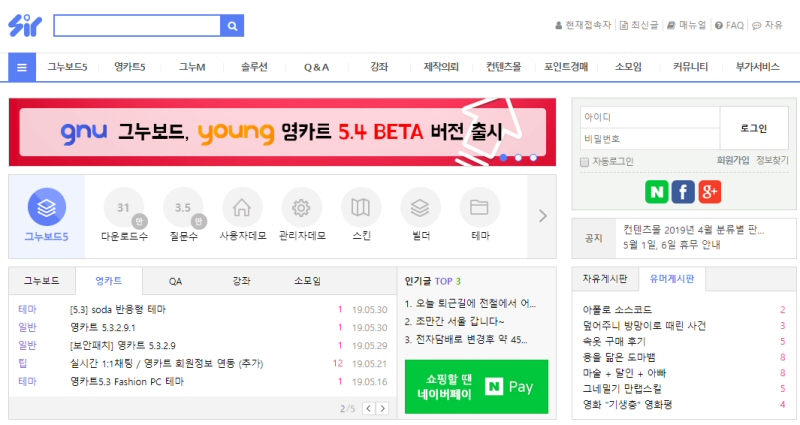Open the 컨텐츠몰 navigation menu
The image size is (800, 425).
coord(504,67)
